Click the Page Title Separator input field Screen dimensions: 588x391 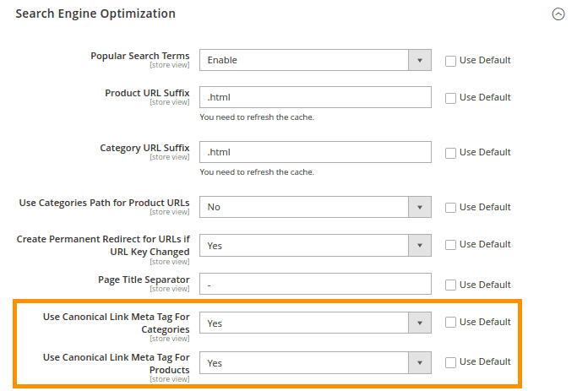click(x=315, y=285)
